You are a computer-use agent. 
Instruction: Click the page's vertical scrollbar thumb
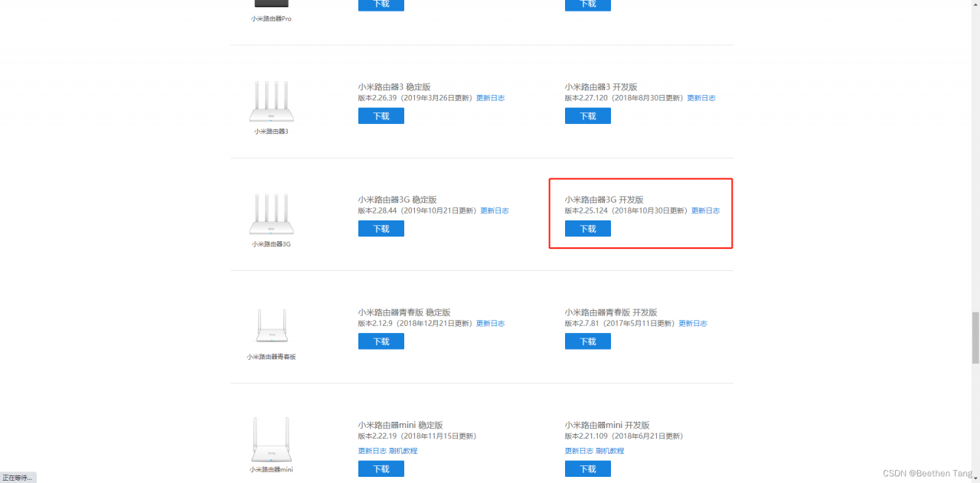coord(975,338)
